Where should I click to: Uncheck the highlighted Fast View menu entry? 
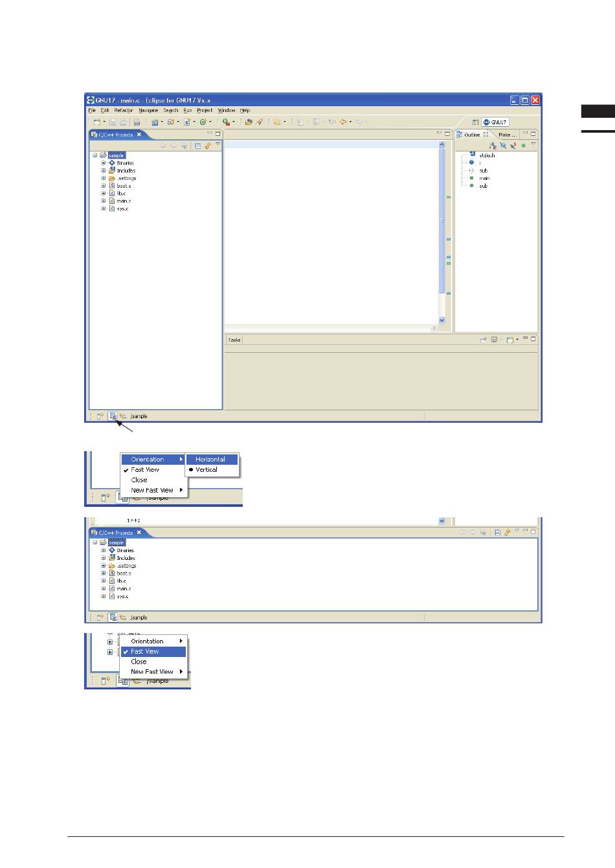coord(145,652)
